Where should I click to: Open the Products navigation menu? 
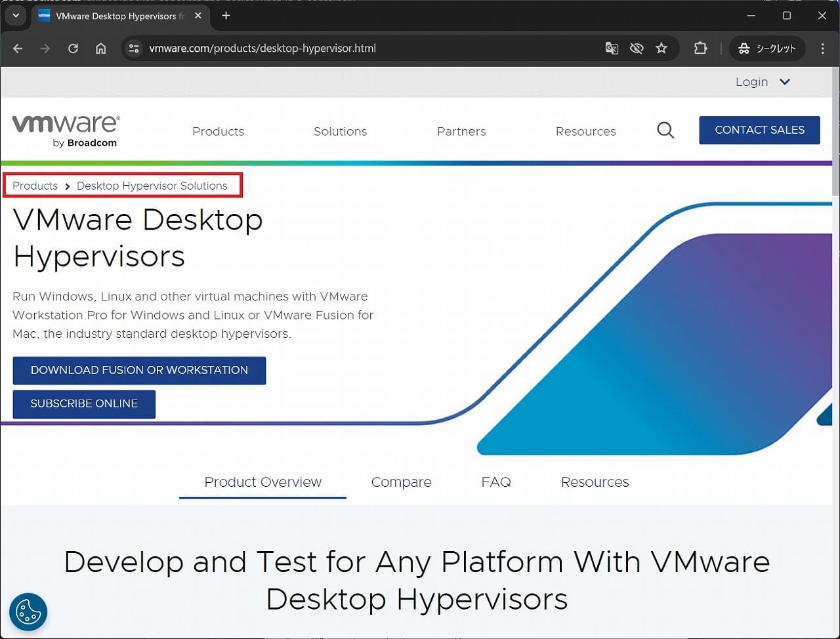point(218,131)
